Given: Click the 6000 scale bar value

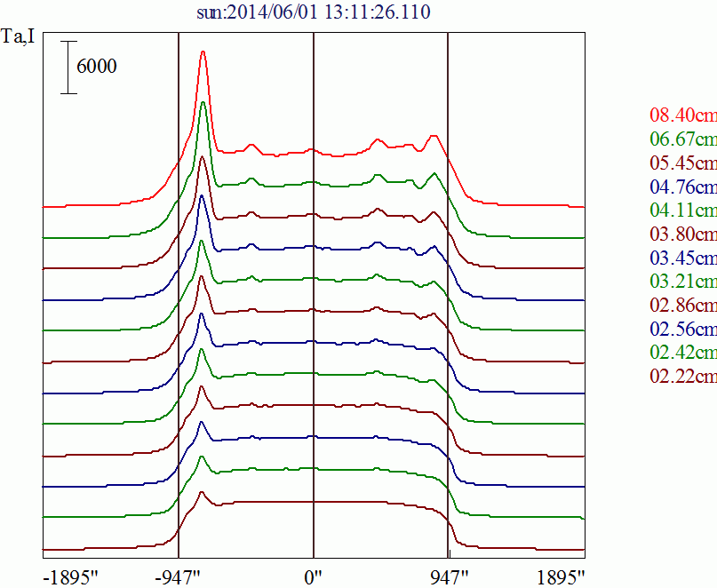Looking at the screenshot, I should coord(97,67).
